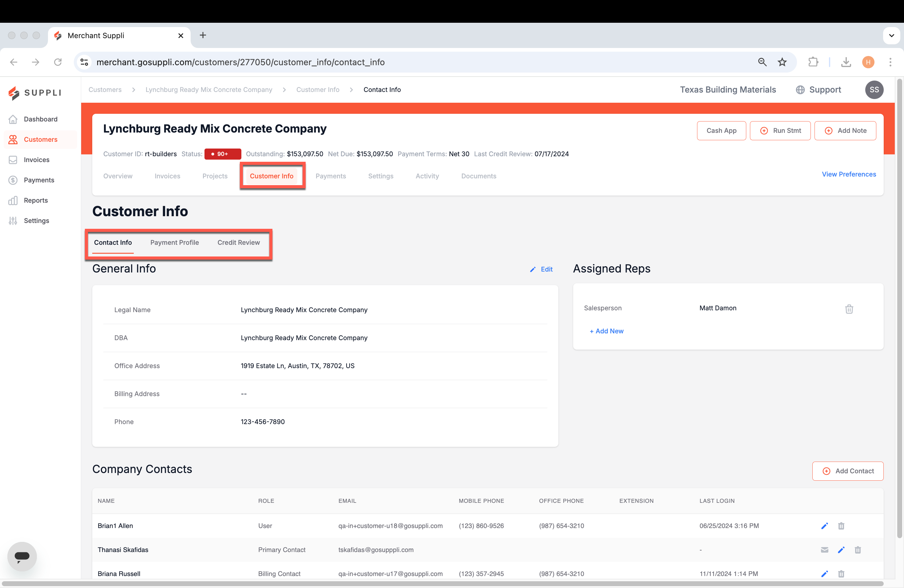Click tskafidas@gosupppli.com email cell
The height and width of the screenshot is (588, 904).
tap(376, 550)
